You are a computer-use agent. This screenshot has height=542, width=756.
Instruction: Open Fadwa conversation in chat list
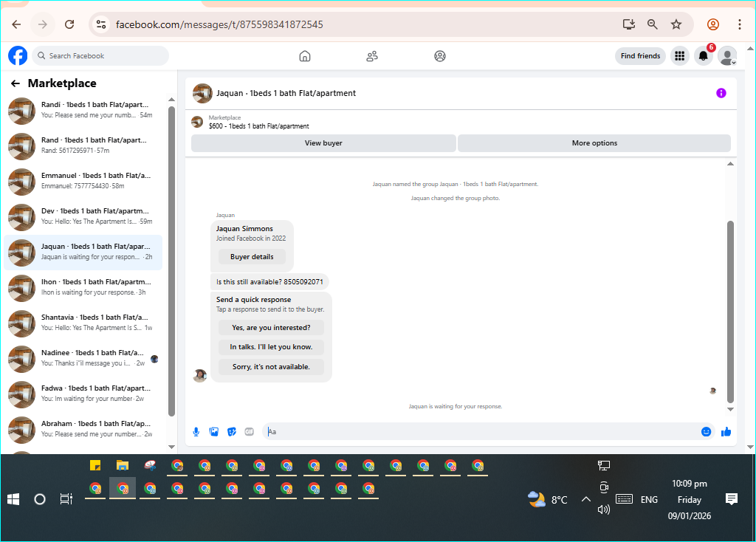pos(83,394)
